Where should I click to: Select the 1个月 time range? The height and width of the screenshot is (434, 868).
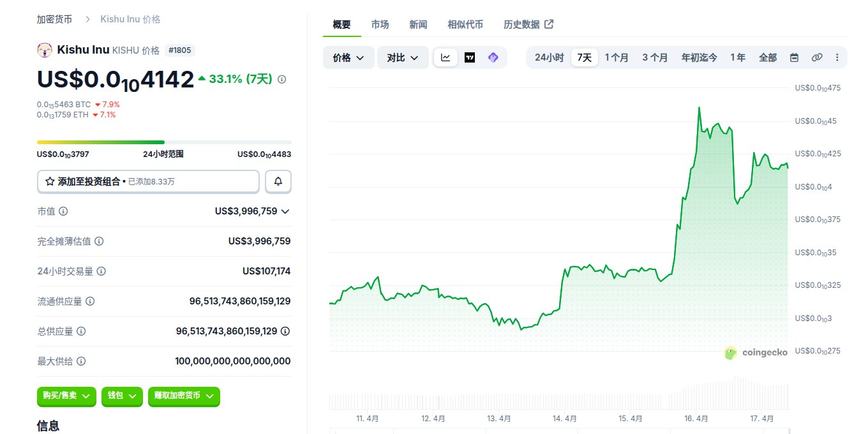point(617,57)
